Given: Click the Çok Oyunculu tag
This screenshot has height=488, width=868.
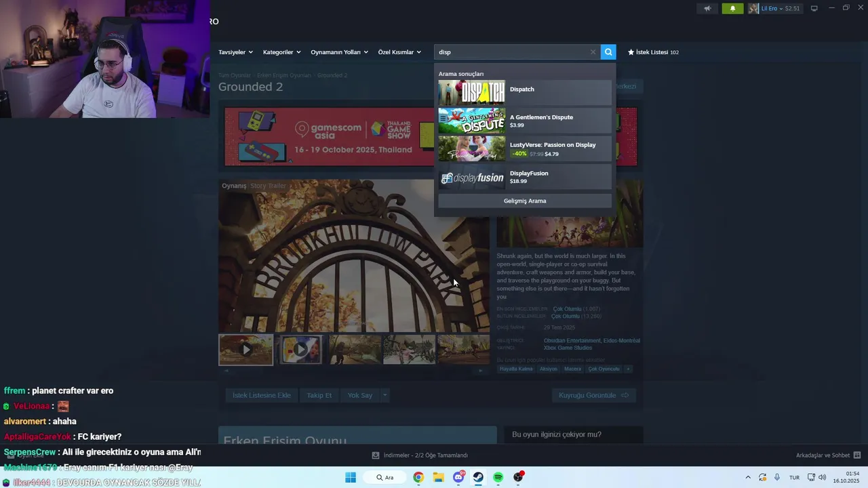Looking at the screenshot, I should [604, 369].
